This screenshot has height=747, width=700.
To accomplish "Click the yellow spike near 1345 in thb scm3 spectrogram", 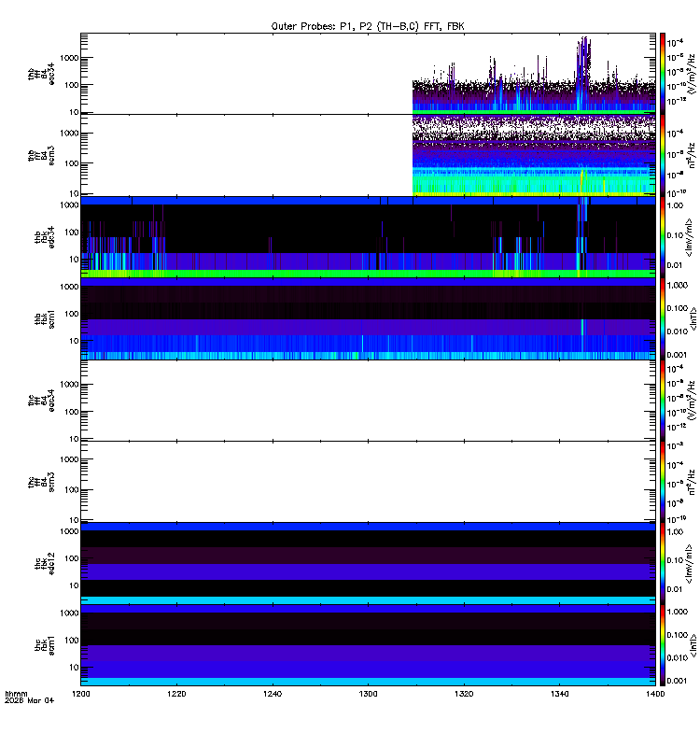I will (x=581, y=181).
